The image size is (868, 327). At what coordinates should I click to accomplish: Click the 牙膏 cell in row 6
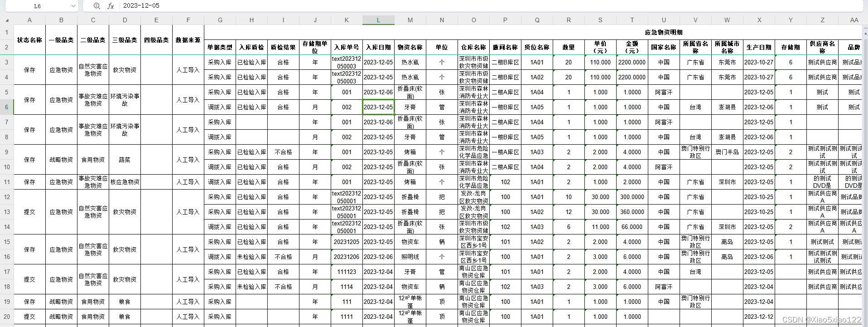(x=410, y=107)
